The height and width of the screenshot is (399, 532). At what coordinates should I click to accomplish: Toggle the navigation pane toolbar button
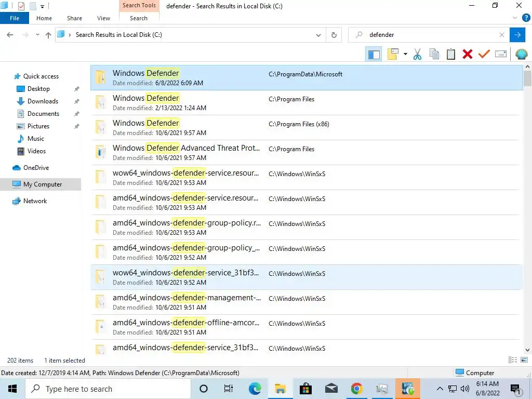(x=374, y=54)
